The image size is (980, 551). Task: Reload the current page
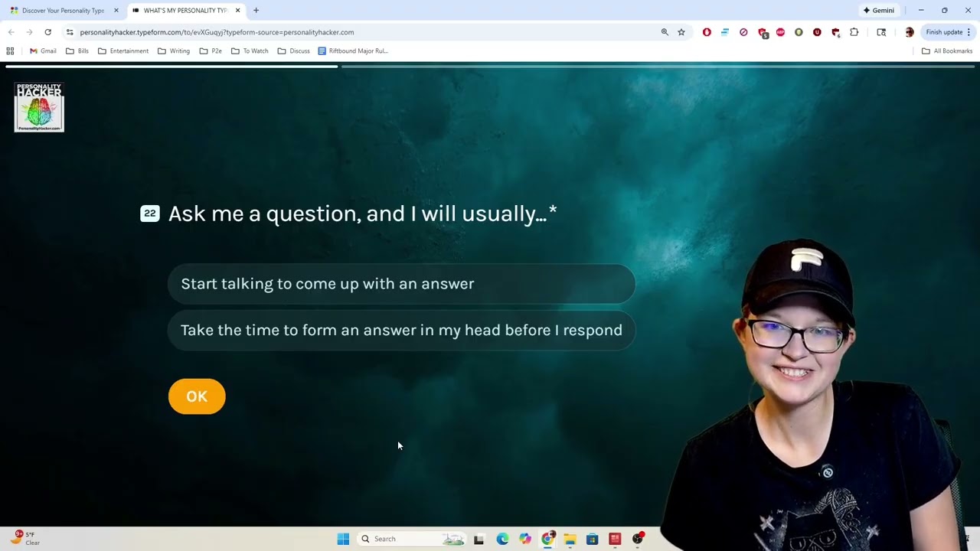point(47,32)
